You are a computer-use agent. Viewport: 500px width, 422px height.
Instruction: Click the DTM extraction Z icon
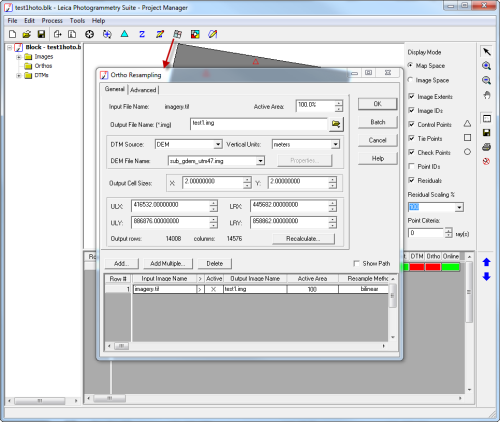(x=142, y=34)
